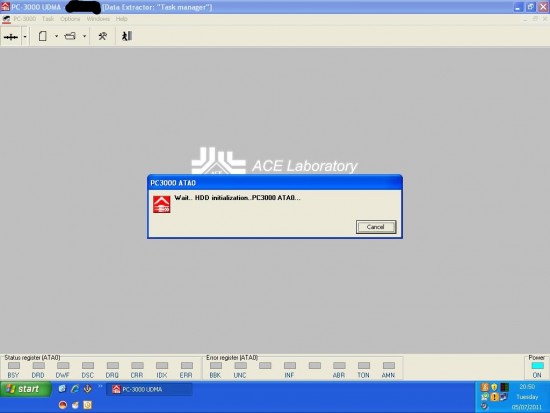
Task: Click the PC-3000 app icon in title bar
Action: coord(5,7)
